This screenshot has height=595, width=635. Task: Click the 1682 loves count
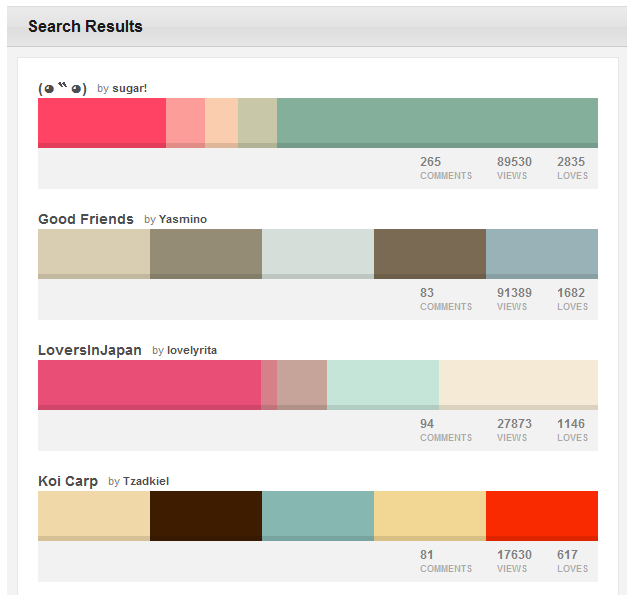(571, 292)
